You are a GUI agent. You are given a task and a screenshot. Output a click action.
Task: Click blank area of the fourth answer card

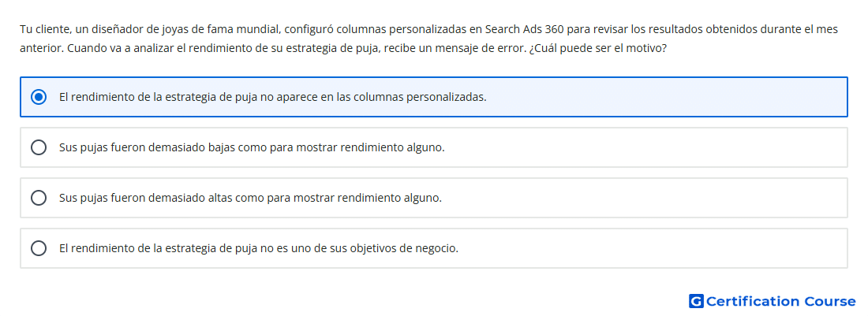(653, 248)
